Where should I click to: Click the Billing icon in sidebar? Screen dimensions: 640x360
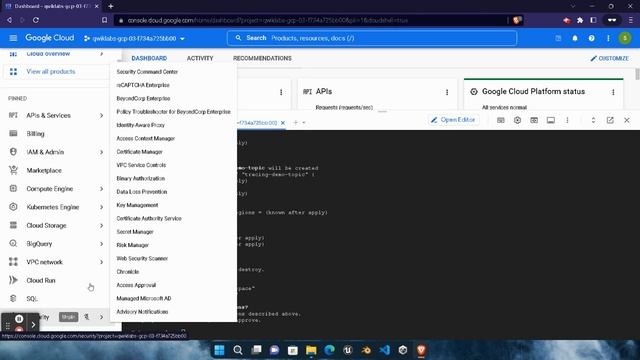click(x=13, y=133)
